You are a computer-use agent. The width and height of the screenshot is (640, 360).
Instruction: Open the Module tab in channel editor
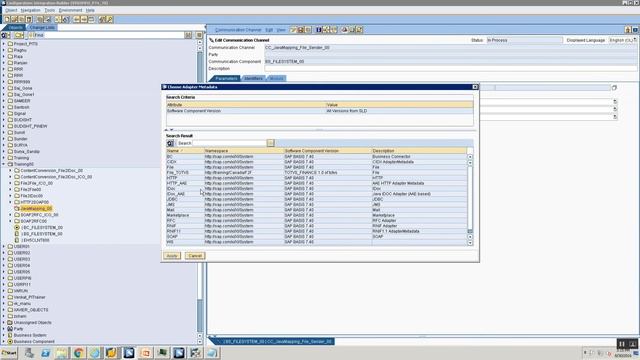pos(277,78)
